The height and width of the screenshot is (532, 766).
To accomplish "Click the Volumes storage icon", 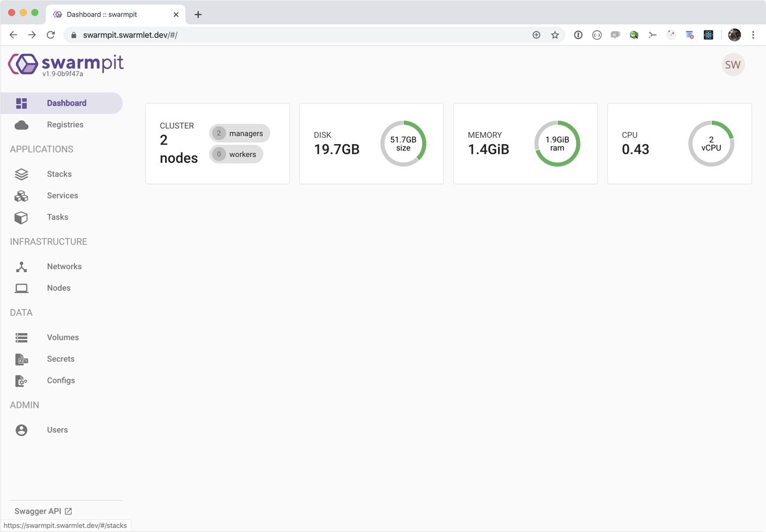I will [21, 338].
